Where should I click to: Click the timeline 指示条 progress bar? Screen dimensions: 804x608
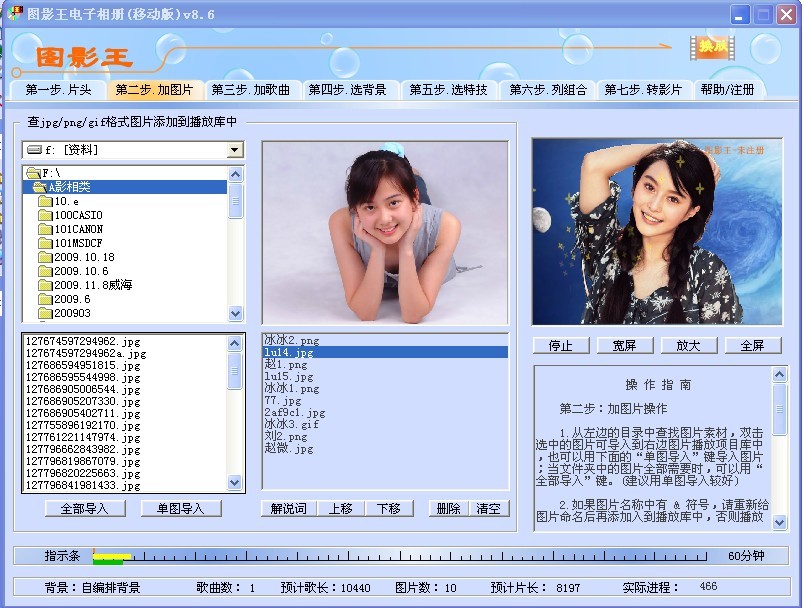click(400, 556)
